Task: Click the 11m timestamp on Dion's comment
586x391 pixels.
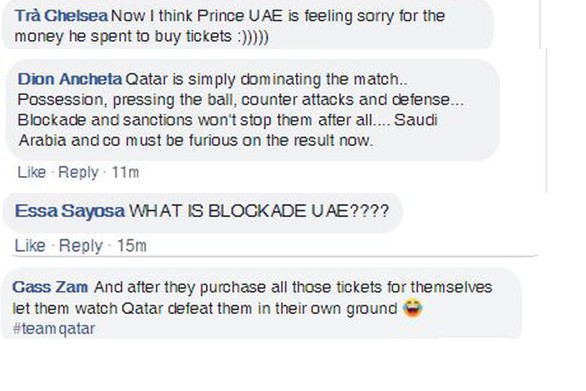Action: (125, 172)
